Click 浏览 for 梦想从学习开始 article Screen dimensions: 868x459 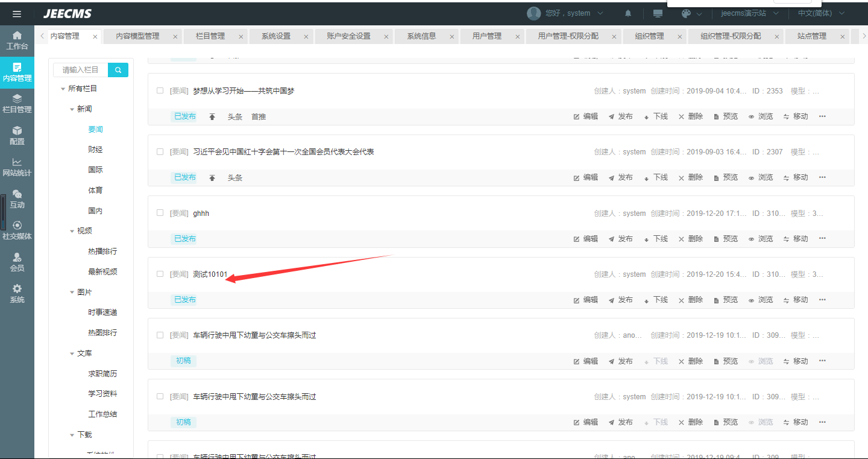tap(761, 116)
